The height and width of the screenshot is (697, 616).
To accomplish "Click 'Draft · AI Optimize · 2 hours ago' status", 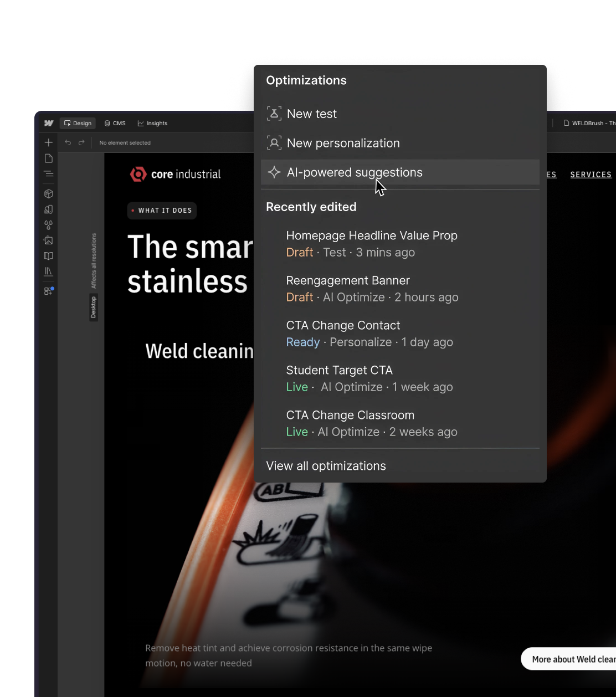I will coord(372,298).
